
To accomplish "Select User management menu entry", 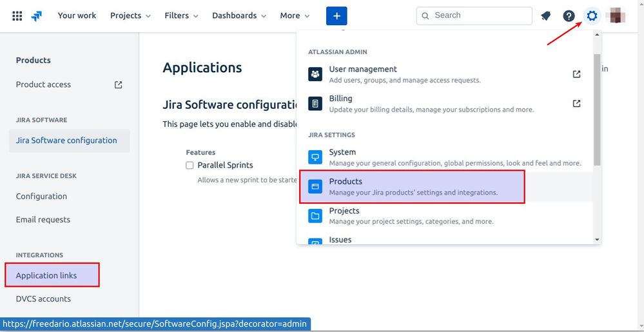I will coord(445,74).
